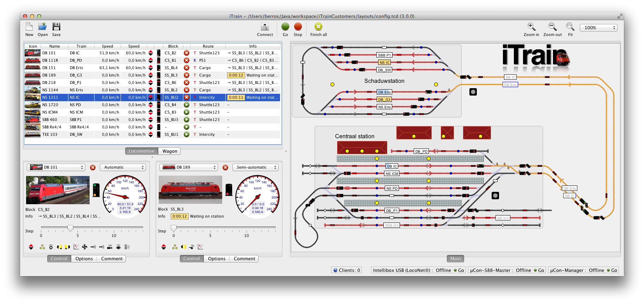The height and width of the screenshot is (304, 644).
Task: Click the direction arrows in DB 111R row
Action: [x=151, y=60]
